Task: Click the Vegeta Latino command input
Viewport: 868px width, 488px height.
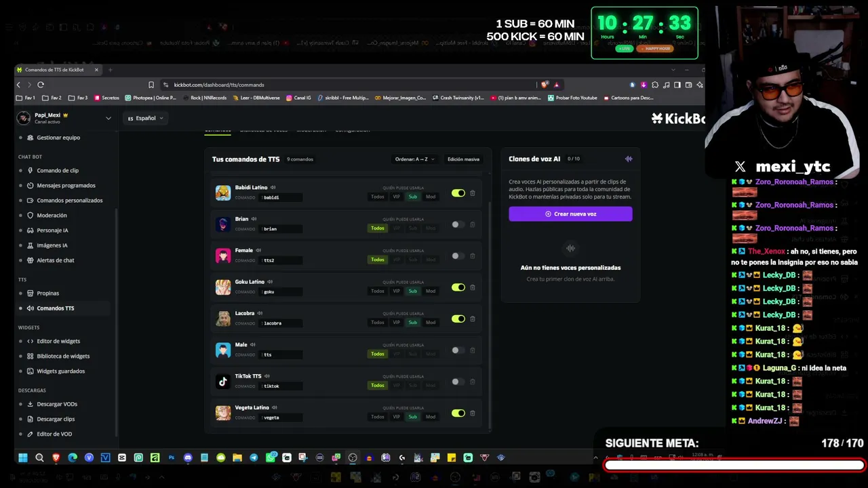Action: (x=281, y=418)
